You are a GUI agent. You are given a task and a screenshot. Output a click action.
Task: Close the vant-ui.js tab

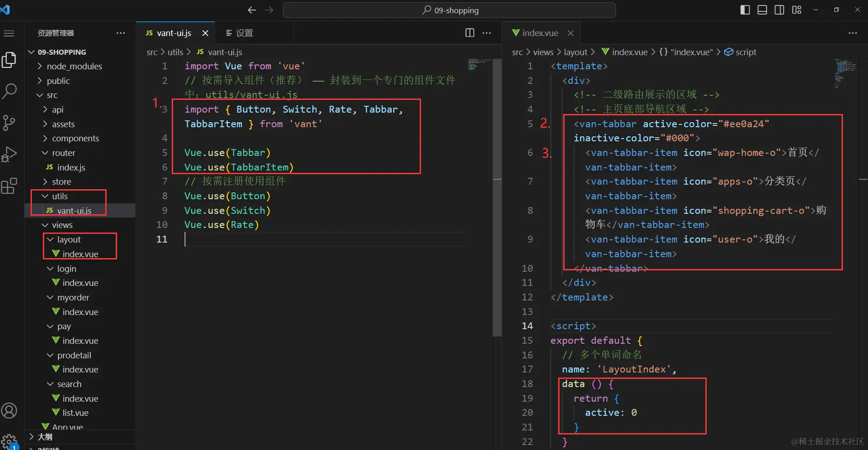click(205, 33)
